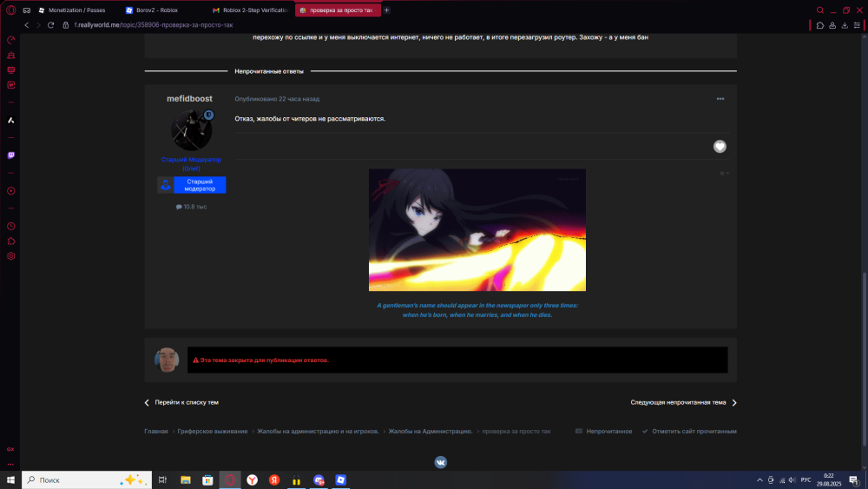868x489 pixels.
Task: Open Yandex Browser taskbar icon
Action: (x=252, y=480)
